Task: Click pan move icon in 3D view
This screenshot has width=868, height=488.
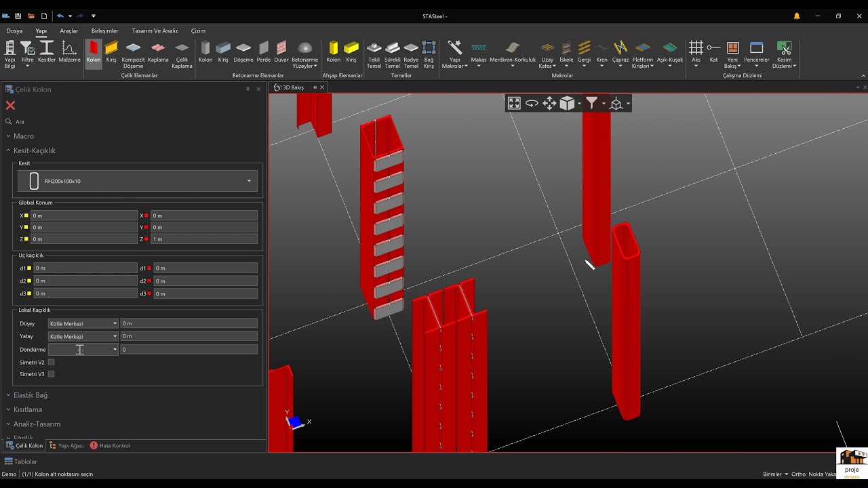Action: 549,103
